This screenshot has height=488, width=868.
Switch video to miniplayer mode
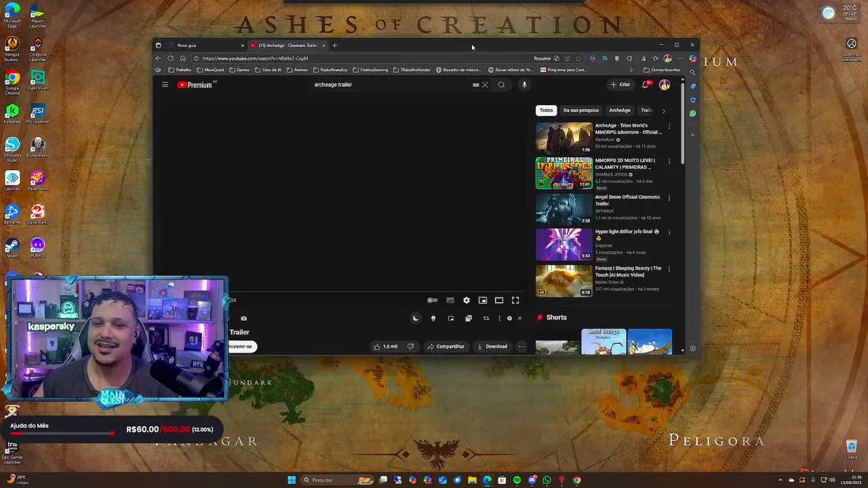[483, 300]
